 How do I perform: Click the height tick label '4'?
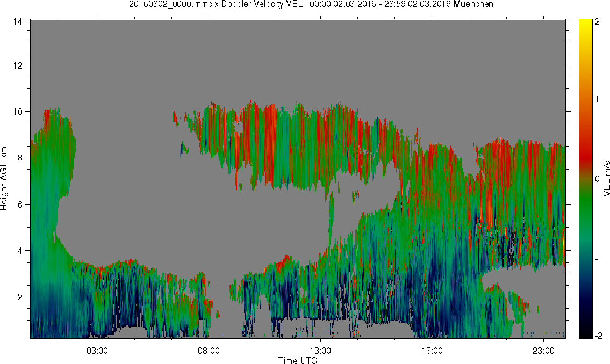pyautogui.click(x=20, y=251)
